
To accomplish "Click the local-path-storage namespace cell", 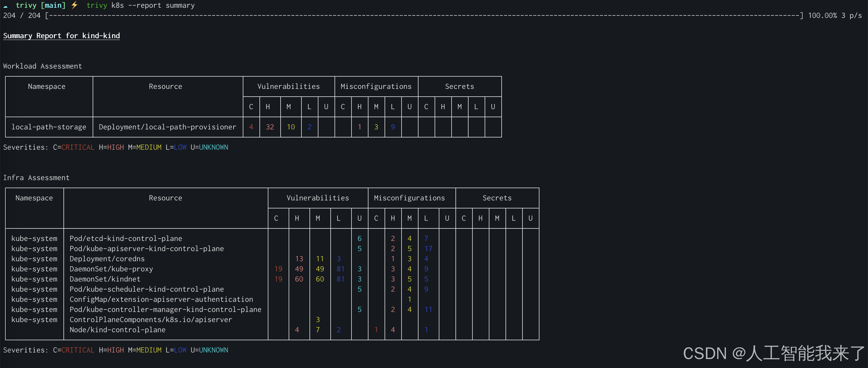I will click(x=49, y=127).
